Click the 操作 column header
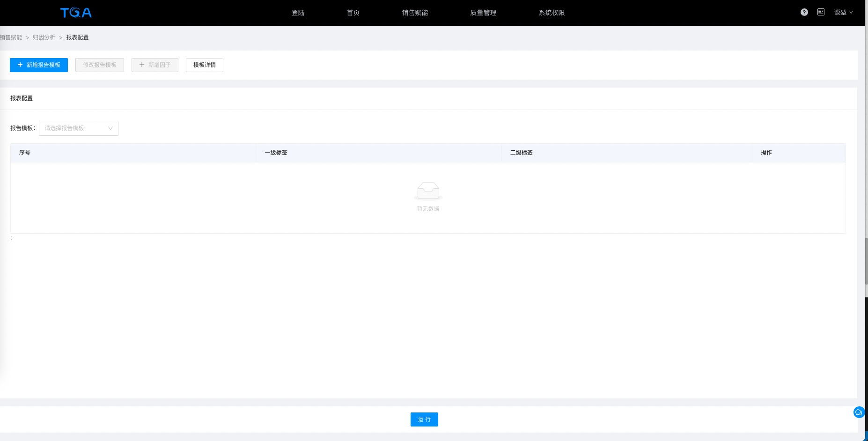 point(799,153)
